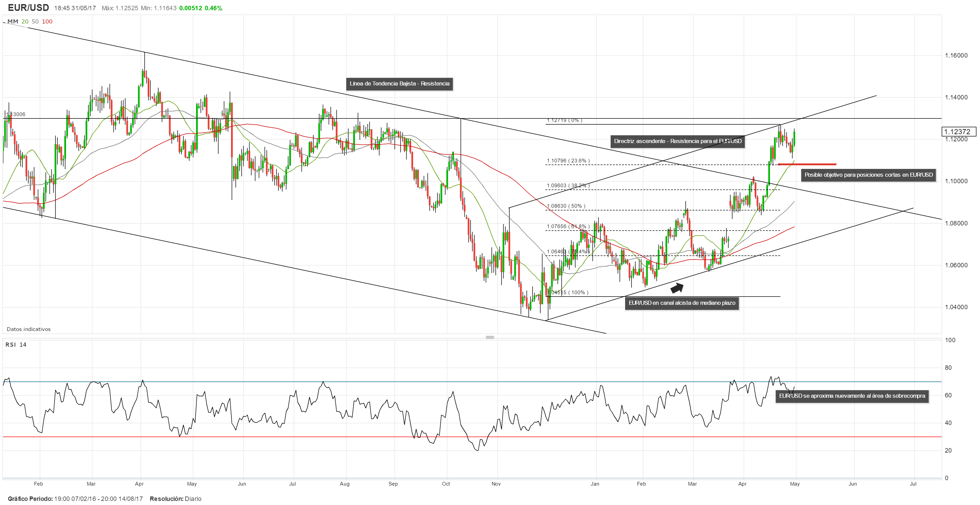
Task: Click the red short-target line marker
Action: 807,164
